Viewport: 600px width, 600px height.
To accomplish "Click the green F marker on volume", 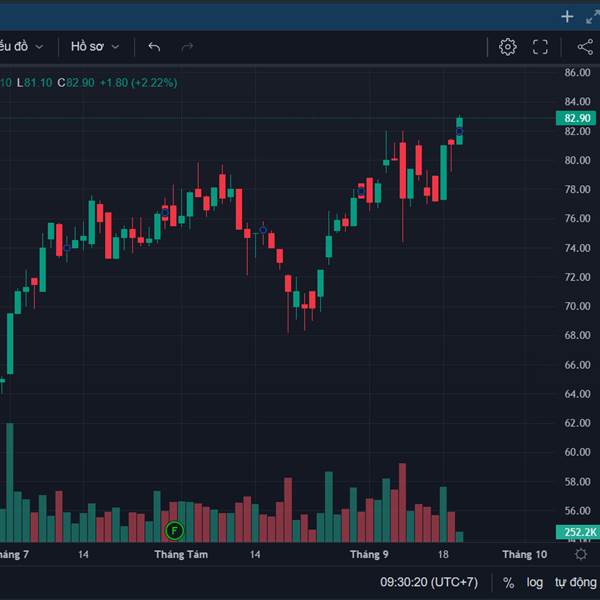I will pyautogui.click(x=174, y=531).
